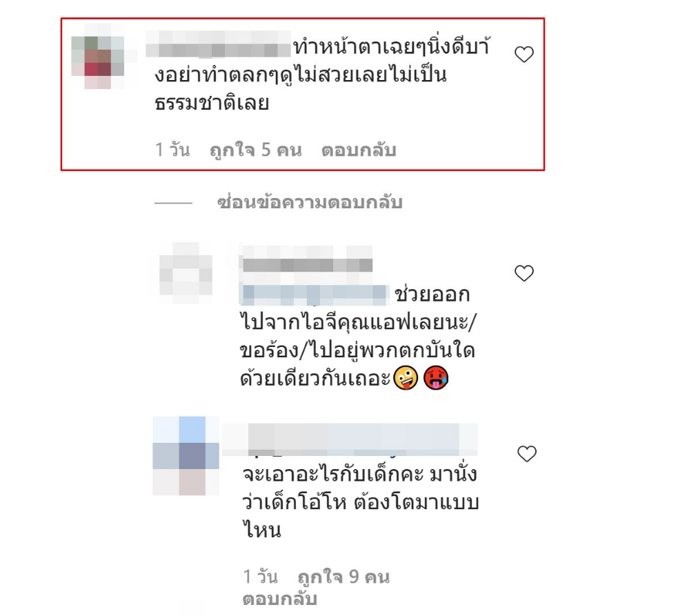
Task: Open blurred username above จะเอาอะไรกับเด็กคะ
Action: point(350,439)
